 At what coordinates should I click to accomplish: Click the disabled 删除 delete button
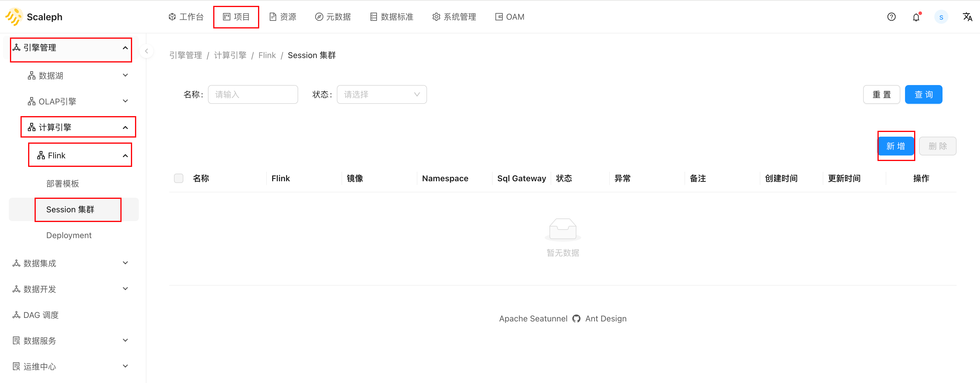pos(938,146)
